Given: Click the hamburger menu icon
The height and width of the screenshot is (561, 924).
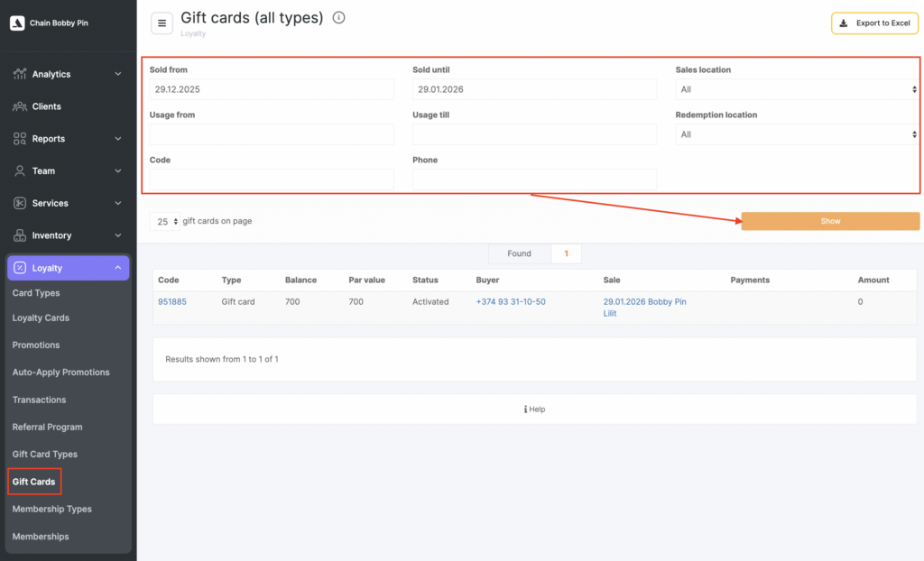Looking at the screenshot, I should click(162, 23).
